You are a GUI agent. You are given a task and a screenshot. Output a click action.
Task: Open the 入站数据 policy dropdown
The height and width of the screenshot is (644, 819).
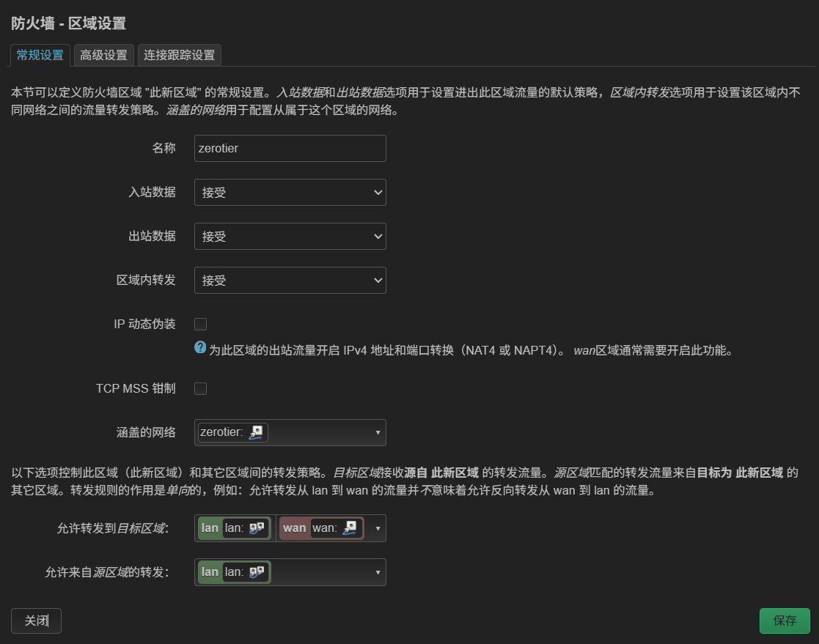tap(290, 193)
